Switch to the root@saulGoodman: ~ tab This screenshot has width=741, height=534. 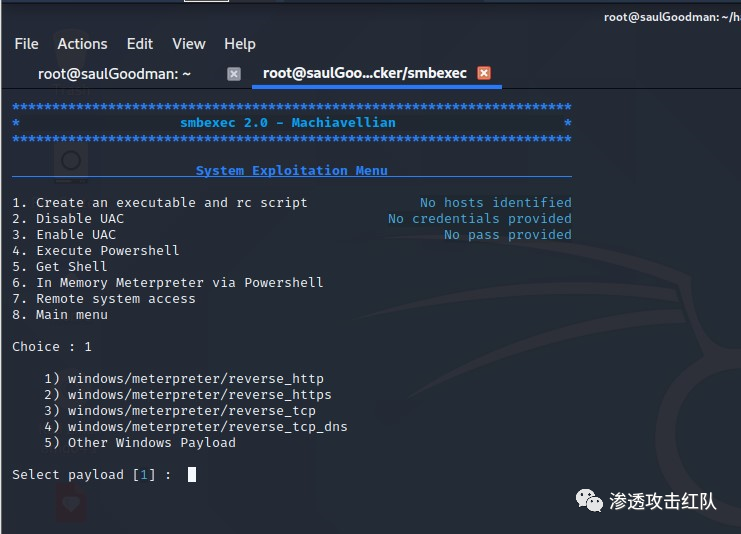pos(114,73)
